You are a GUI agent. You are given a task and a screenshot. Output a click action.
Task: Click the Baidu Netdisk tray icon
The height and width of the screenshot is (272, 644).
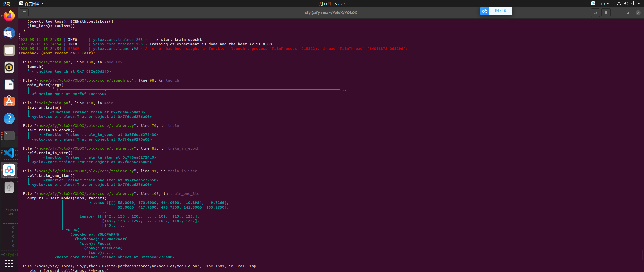pyautogui.click(x=593, y=3)
